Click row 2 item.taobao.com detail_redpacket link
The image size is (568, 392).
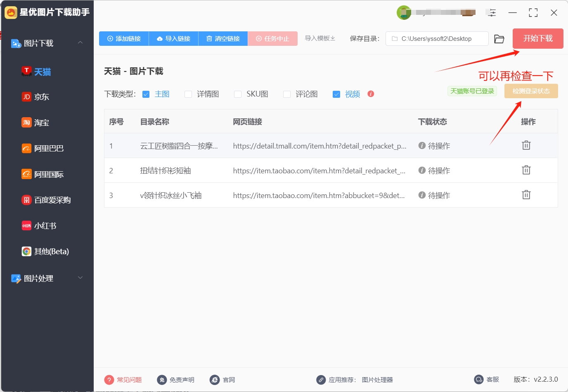(319, 170)
